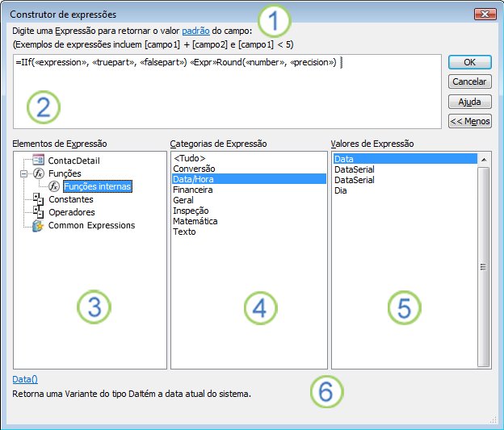
Task: Choose the Conversão category
Action: coord(249,169)
